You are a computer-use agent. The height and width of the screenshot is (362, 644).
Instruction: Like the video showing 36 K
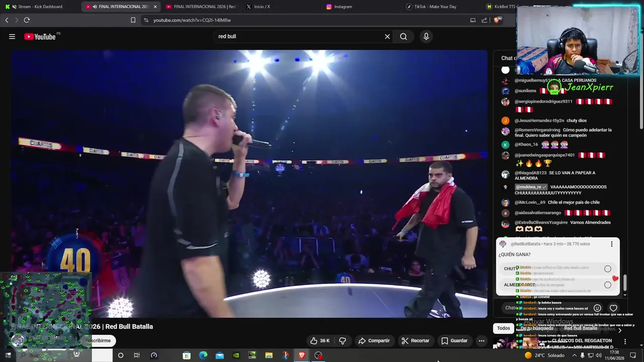pyautogui.click(x=320, y=340)
